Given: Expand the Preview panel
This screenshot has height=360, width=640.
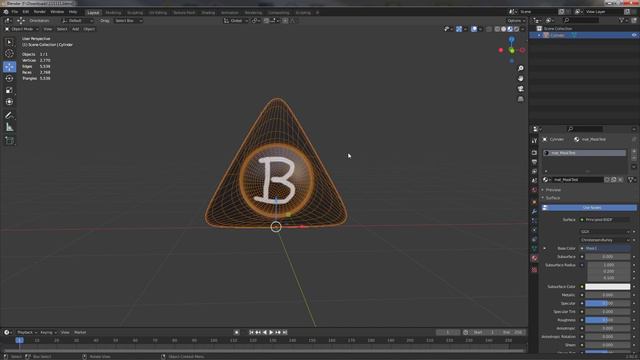Looking at the screenshot, I should [552, 190].
